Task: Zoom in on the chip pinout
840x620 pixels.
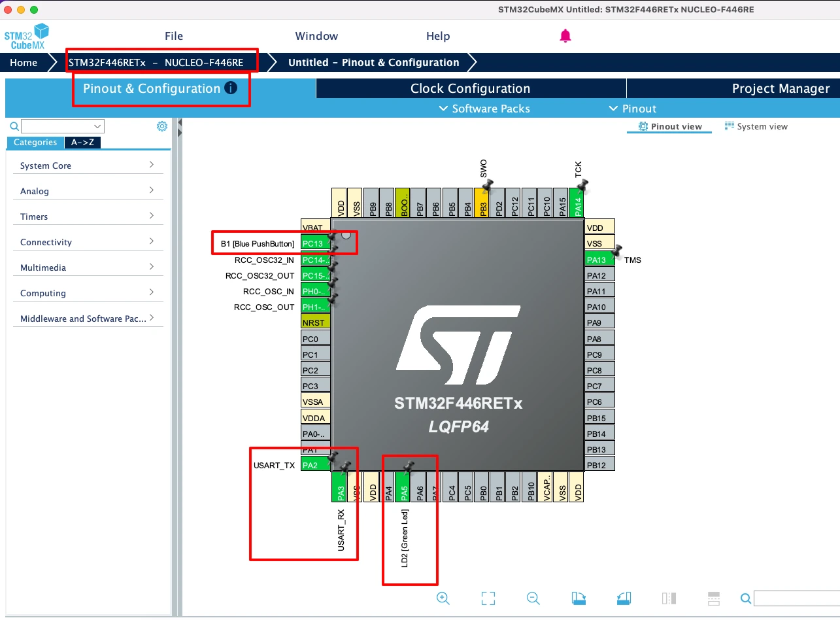Action: pos(443,598)
